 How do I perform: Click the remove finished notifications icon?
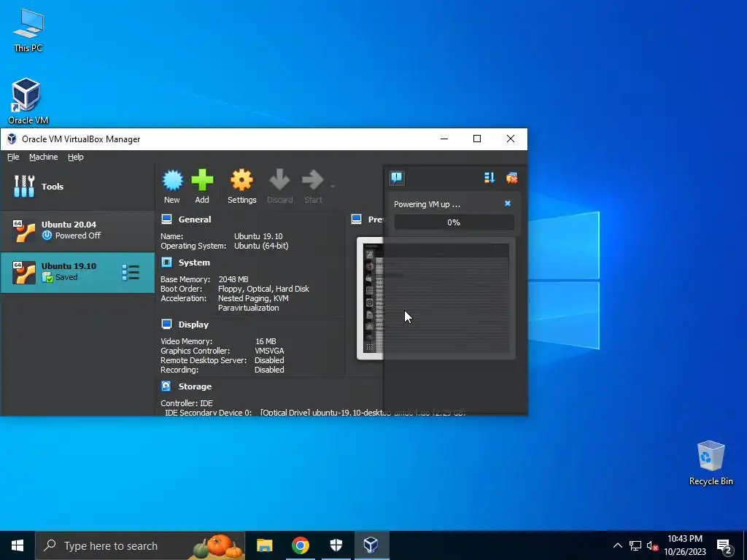512,178
